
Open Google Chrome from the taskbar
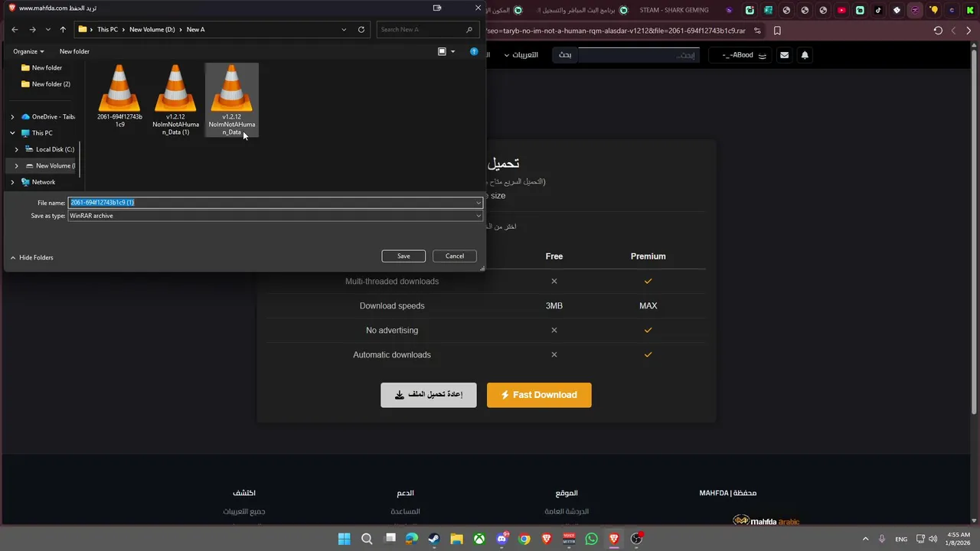(x=524, y=539)
